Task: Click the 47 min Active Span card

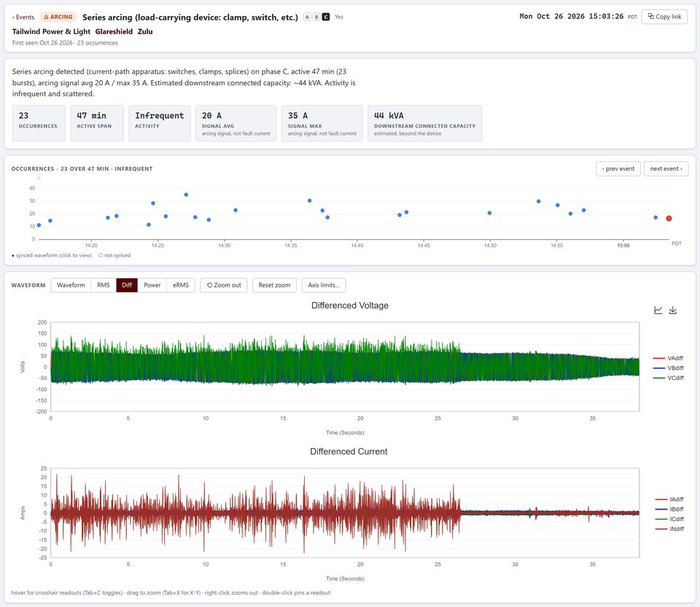Action: pyautogui.click(x=97, y=123)
